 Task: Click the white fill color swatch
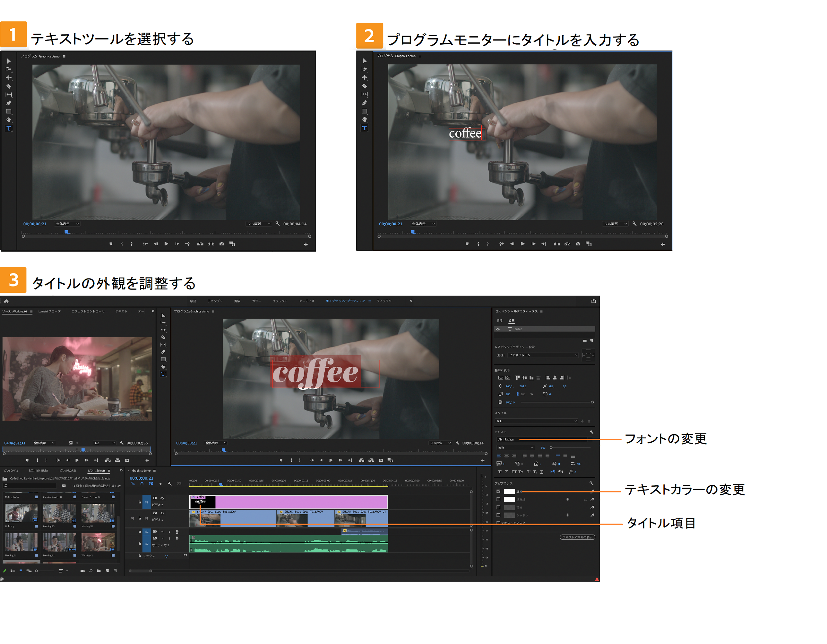click(509, 491)
